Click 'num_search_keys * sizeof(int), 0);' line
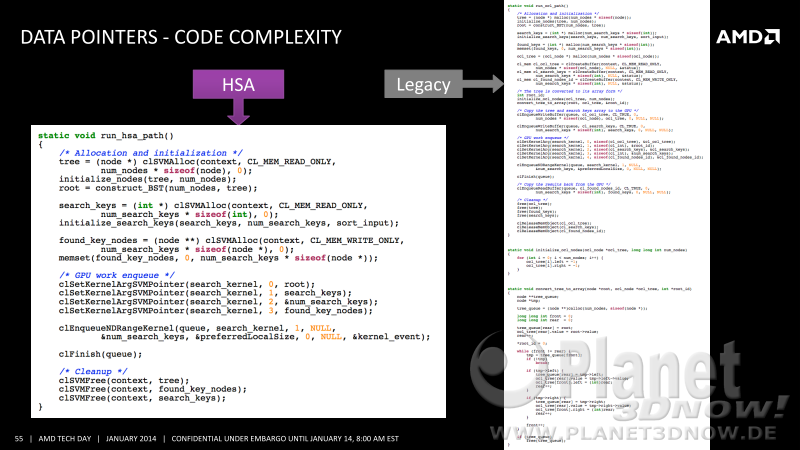Image resolution: width=800 pixels, height=450 pixels. [x=189, y=215]
